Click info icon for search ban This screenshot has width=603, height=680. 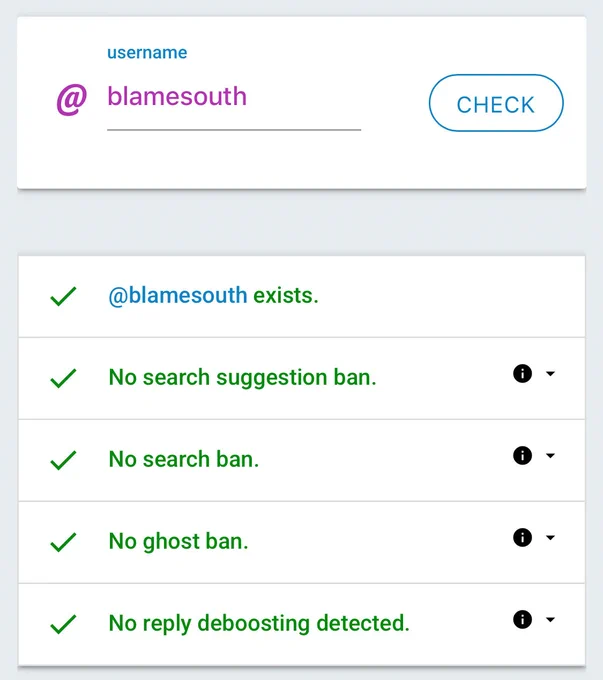point(522,455)
